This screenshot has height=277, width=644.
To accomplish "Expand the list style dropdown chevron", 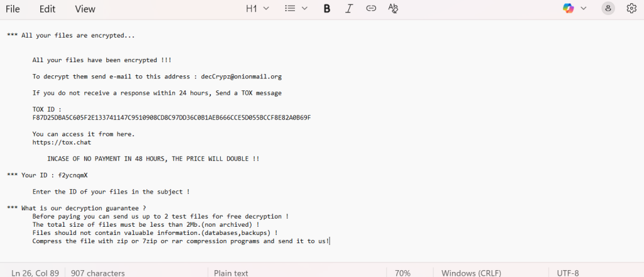I will tap(305, 9).
